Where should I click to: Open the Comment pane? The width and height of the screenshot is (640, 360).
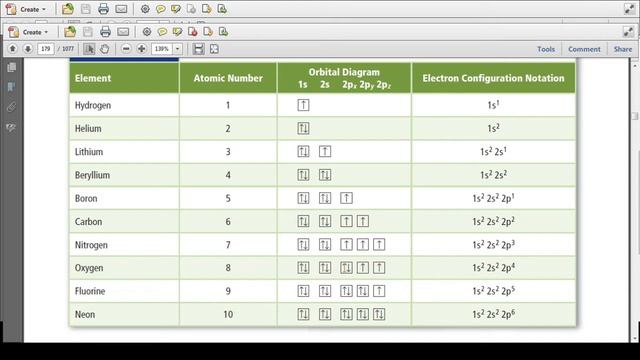[x=584, y=49]
